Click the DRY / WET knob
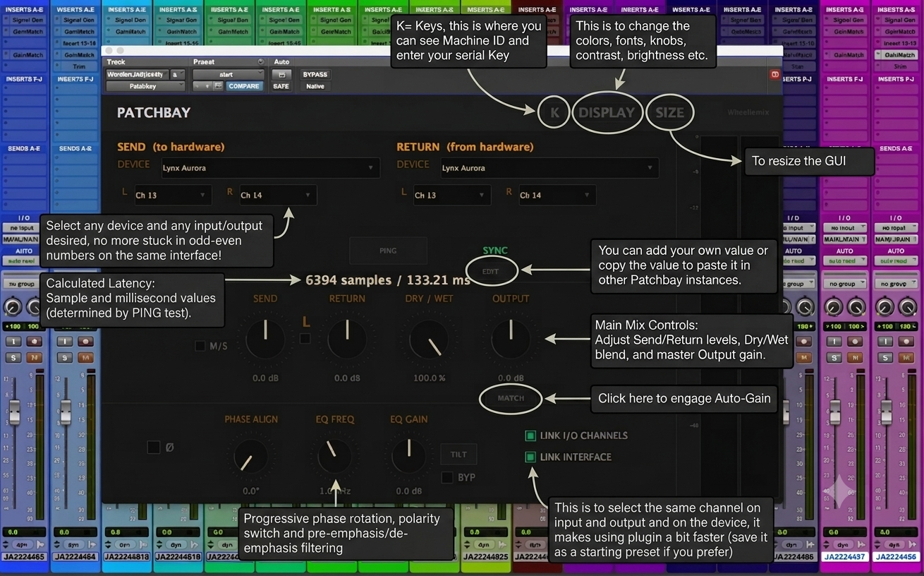The height and width of the screenshot is (576, 924). (429, 339)
